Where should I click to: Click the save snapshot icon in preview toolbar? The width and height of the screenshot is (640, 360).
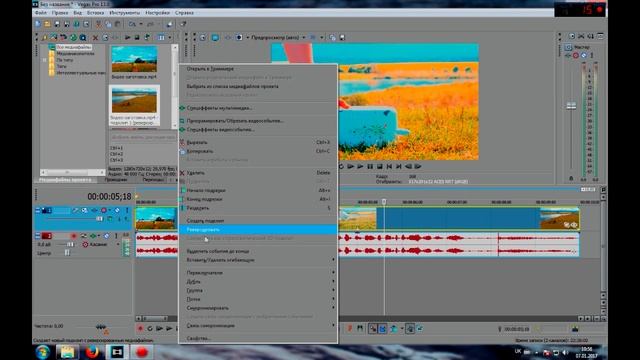click(x=342, y=38)
